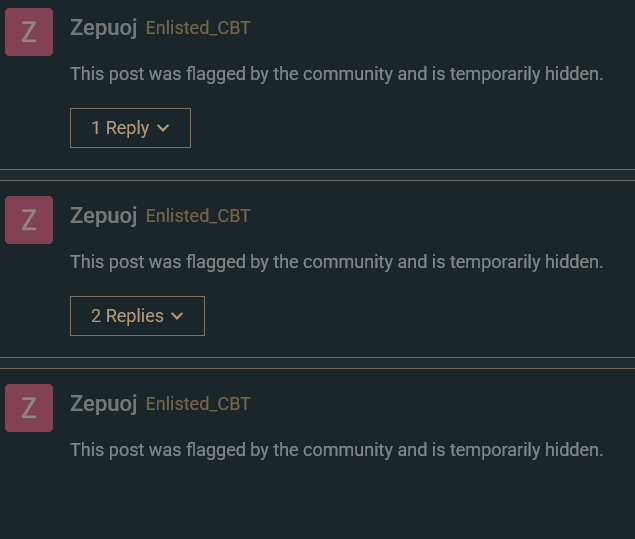Viewport: 635px width, 539px height.
Task: Open Zepuoj's profile from the first post
Action: tap(103, 28)
